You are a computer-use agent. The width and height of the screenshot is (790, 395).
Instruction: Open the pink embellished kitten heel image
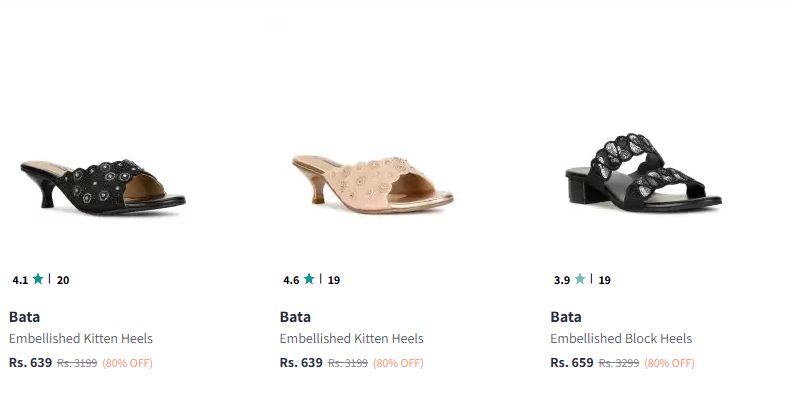click(x=373, y=184)
